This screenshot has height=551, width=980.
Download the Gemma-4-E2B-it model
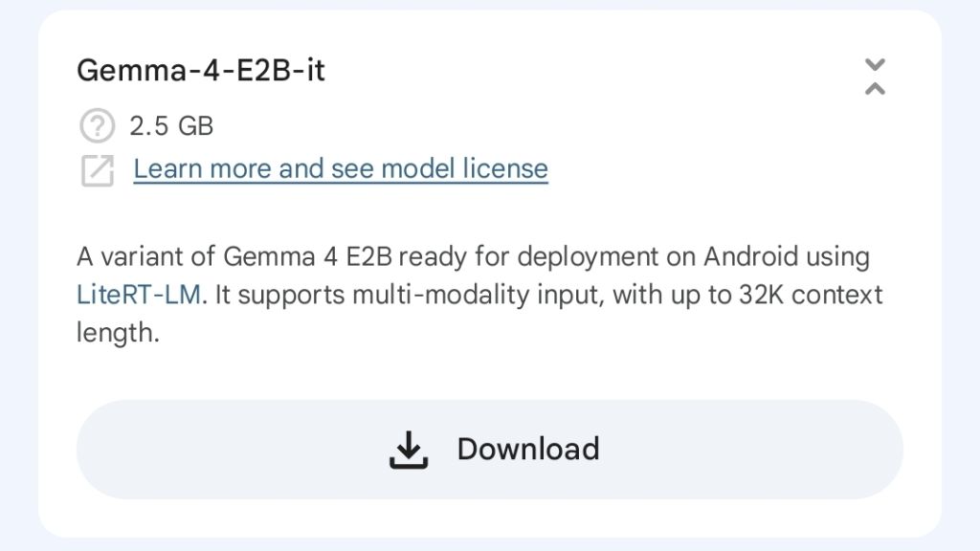tap(489, 450)
